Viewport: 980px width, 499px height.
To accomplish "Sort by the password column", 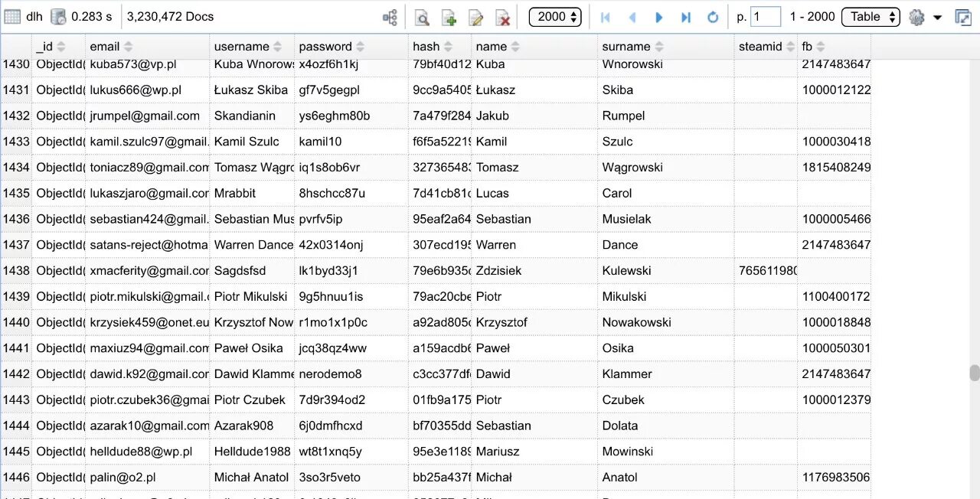I will pyautogui.click(x=361, y=47).
